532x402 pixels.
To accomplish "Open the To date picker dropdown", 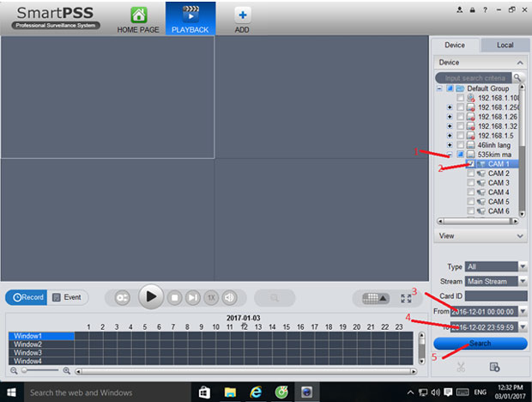I will click(523, 327).
